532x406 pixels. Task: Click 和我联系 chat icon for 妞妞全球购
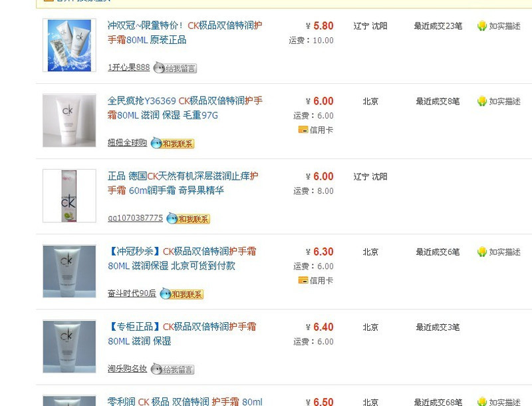pos(172,143)
